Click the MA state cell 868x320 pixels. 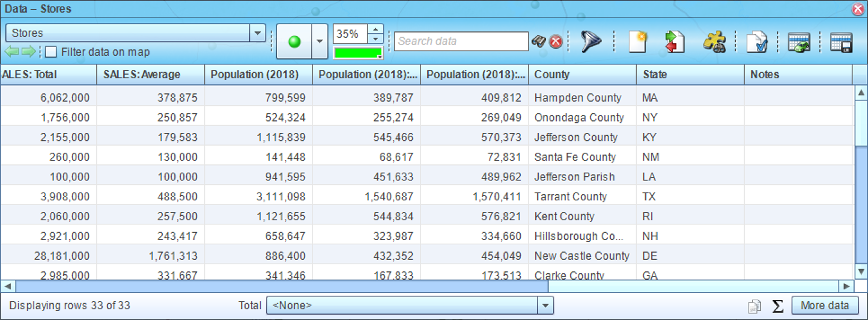coord(690,97)
